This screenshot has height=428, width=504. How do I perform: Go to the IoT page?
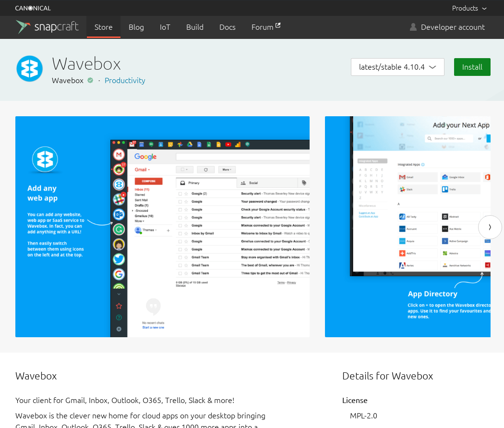point(165,27)
